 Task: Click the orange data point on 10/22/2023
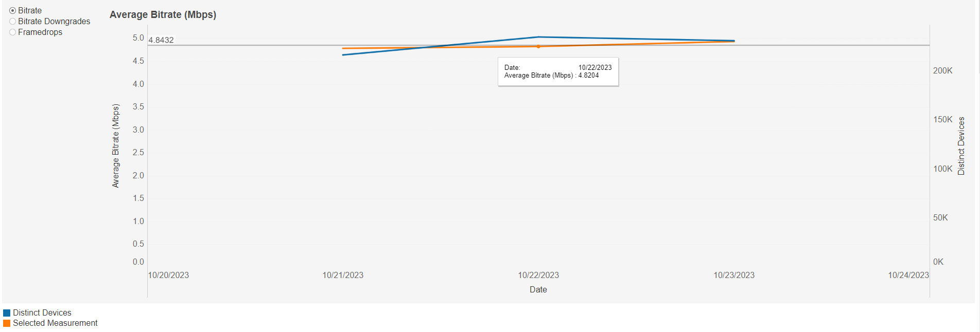[538, 47]
